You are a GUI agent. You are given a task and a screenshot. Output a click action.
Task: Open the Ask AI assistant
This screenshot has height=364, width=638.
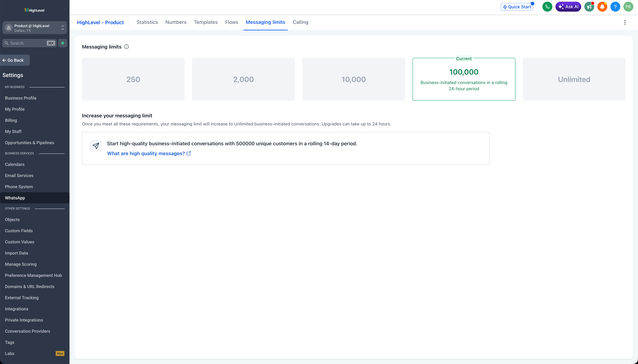568,7
